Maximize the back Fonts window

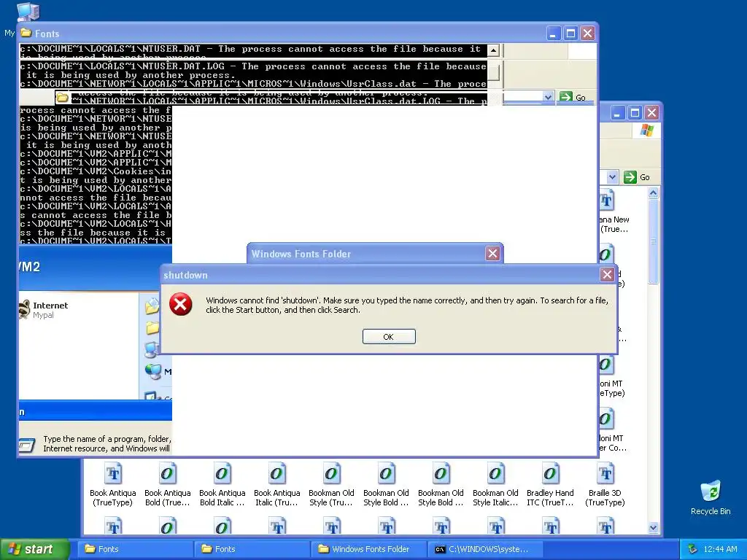(x=635, y=113)
